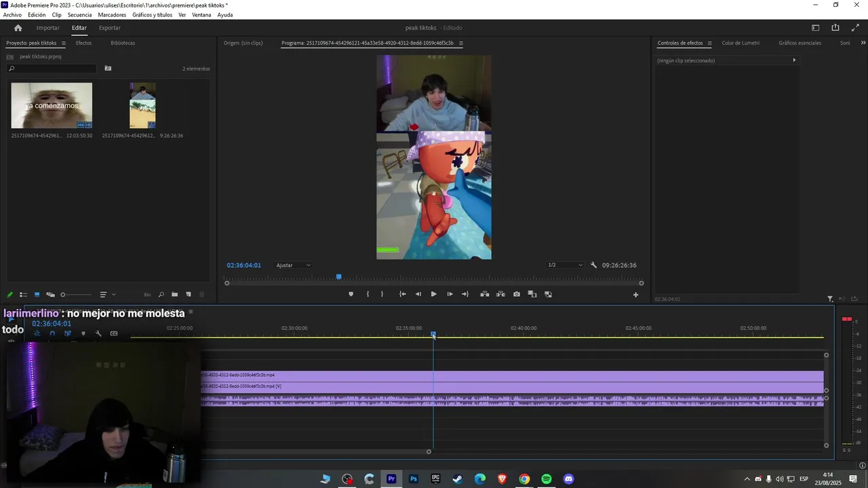
Task: Adjust project thumbnail zoom slider
Action: 75,295
